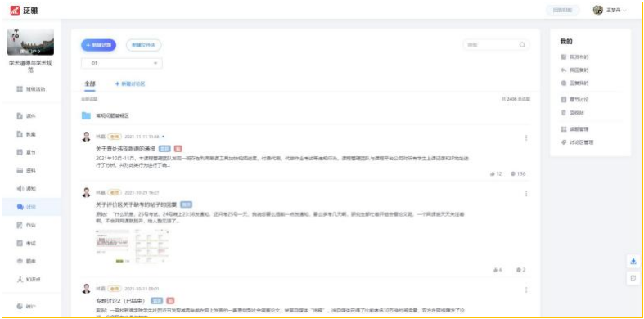Click the floating note icon below upload

coord(633,278)
